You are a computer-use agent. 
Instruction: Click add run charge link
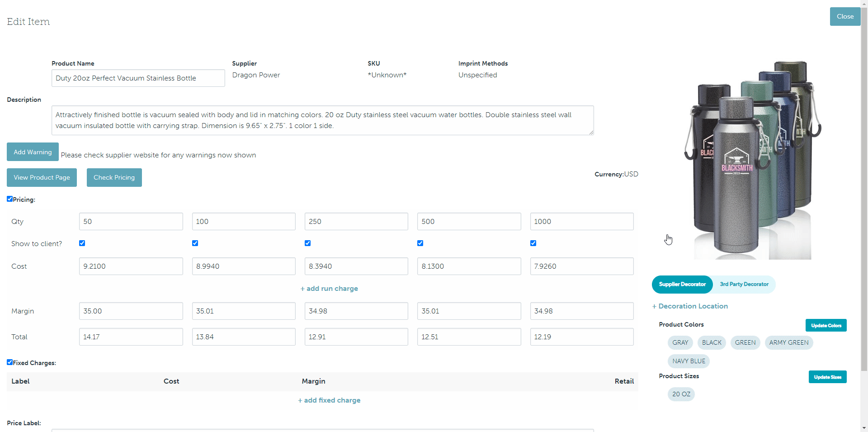tap(329, 289)
